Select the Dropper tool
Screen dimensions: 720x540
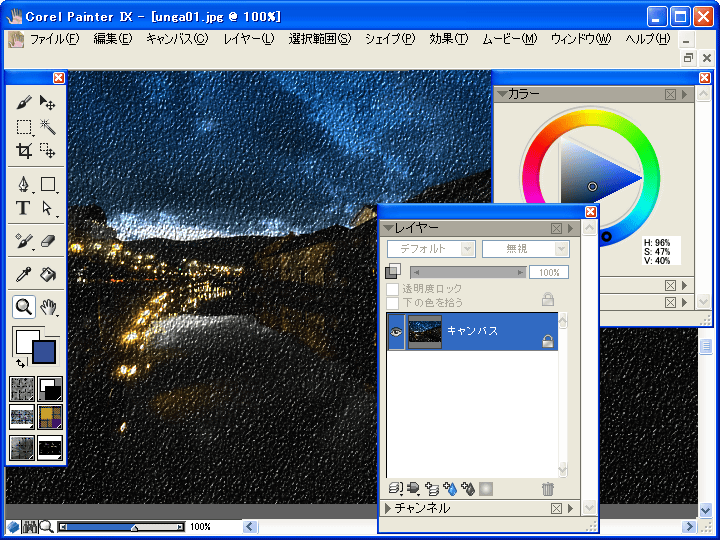click(x=24, y=274)
